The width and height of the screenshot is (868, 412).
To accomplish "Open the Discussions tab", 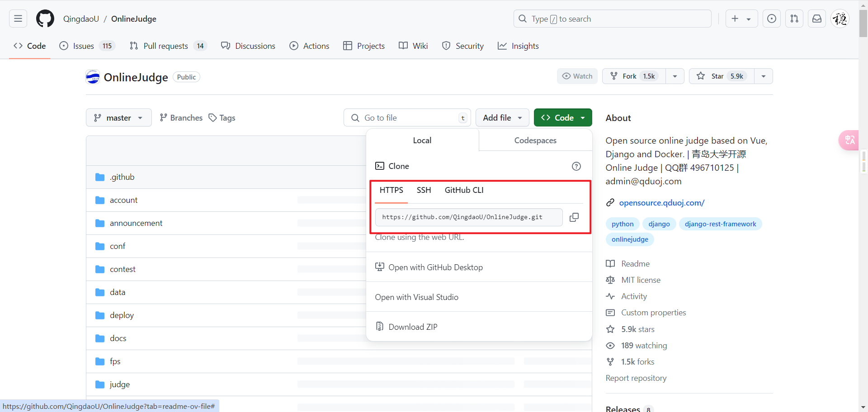I will coord(248,46).
